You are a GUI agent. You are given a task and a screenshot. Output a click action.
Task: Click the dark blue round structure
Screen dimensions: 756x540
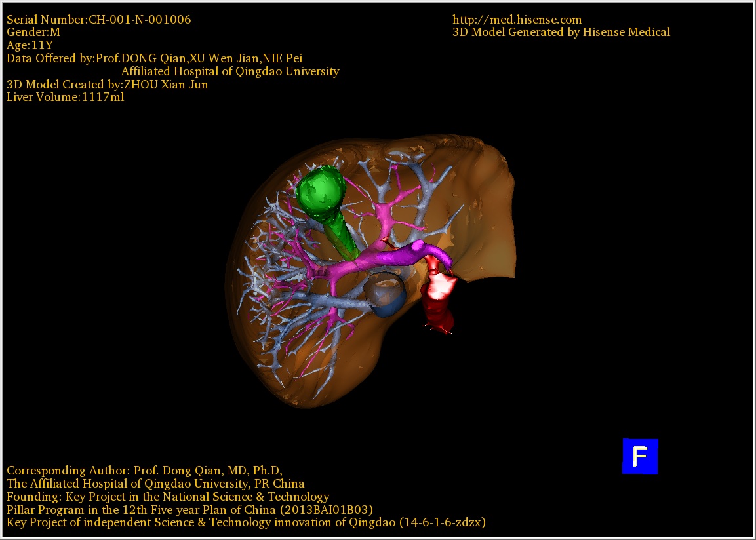(384, 294)
